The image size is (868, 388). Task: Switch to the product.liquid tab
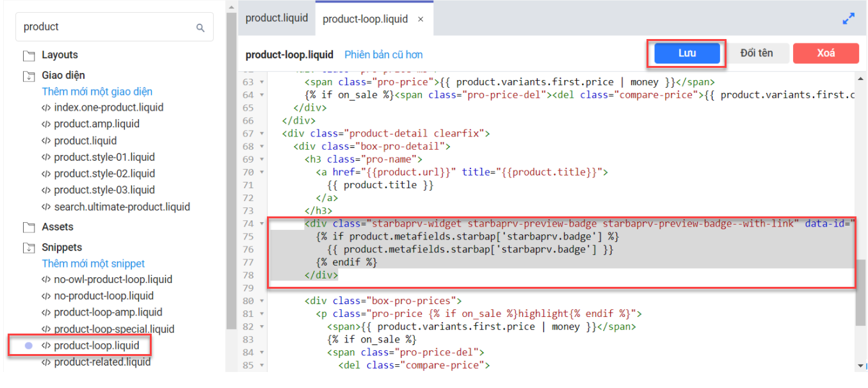[x=277, y=19]
